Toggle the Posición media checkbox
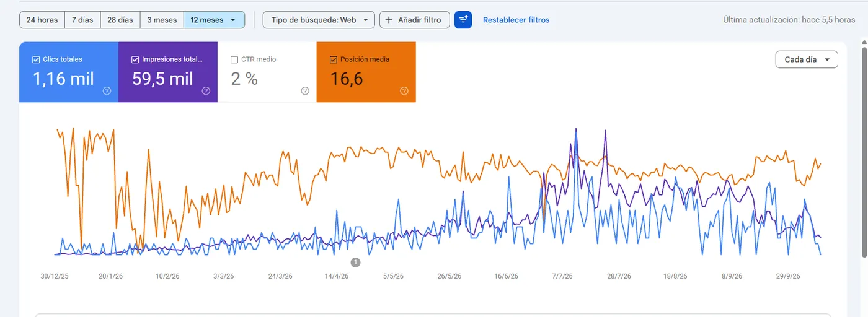868x317 pixels. pyautogui.click(x=334, y=59)
